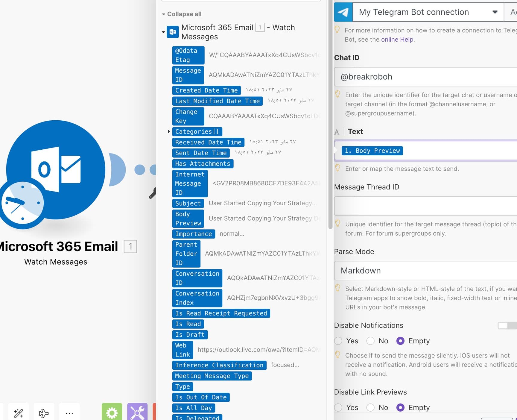Insert the Received Date Time variable

208,142
